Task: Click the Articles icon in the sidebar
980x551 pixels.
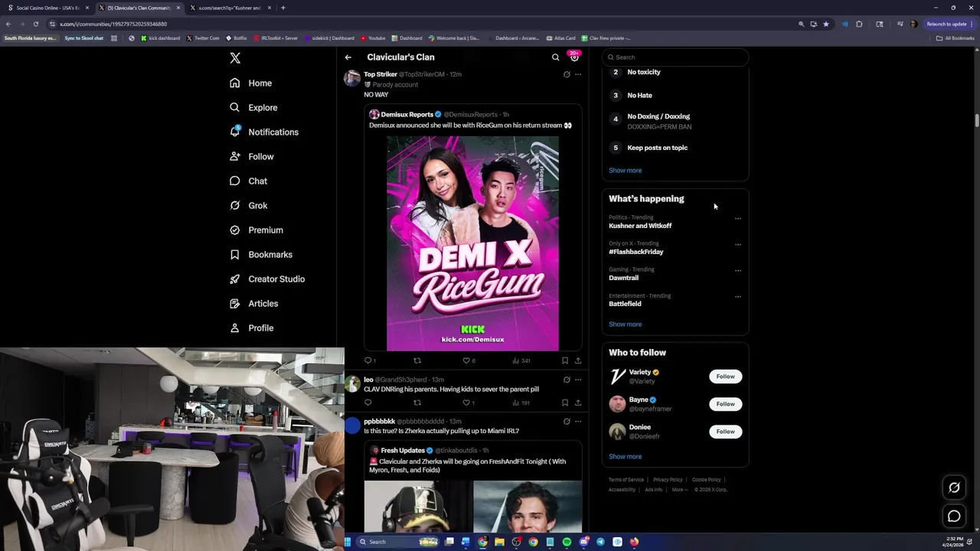Action: click(235, 303)
